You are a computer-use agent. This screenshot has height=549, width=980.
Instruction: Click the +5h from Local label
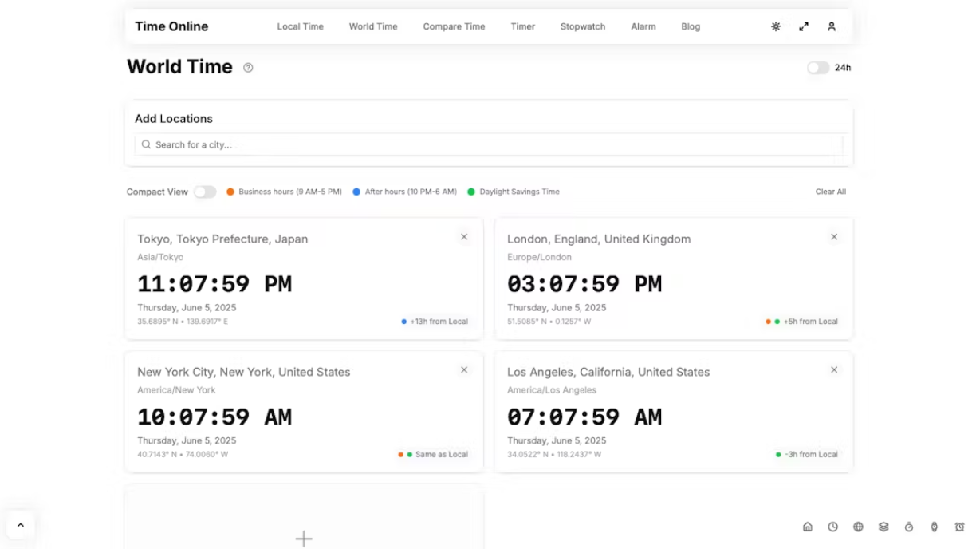coord(811,322)
